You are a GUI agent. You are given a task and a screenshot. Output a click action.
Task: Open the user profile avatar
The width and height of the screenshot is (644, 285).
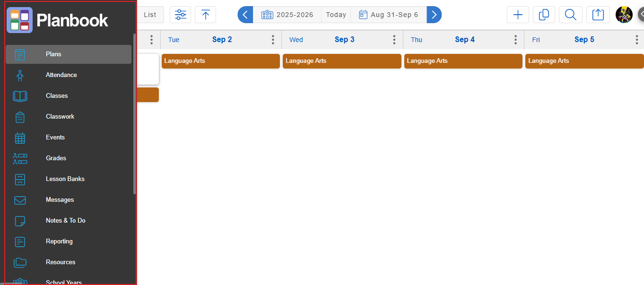[624, 15]
